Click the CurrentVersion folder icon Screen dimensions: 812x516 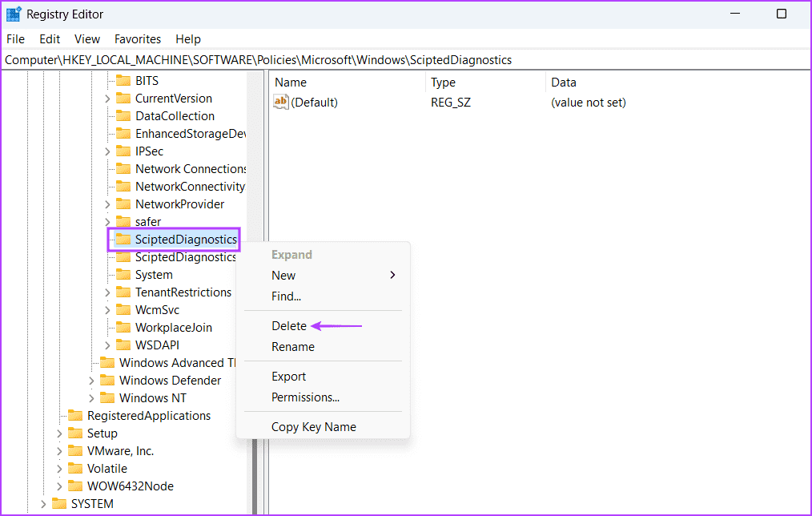coord(123,98)
